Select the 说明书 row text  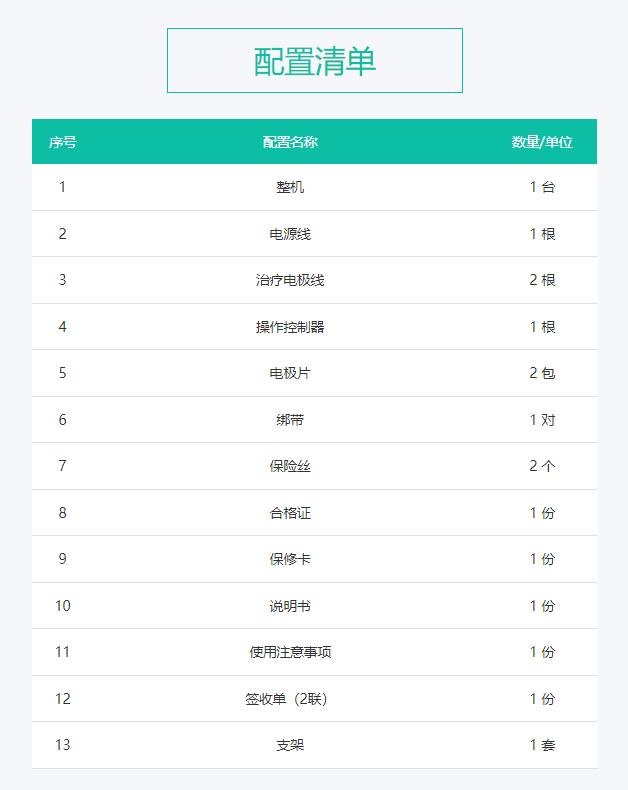point(290,606)
